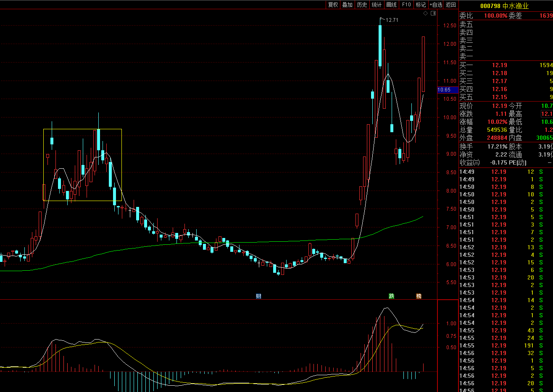This screenshot has width=553, height=392.
Task: Click the 5.50 price axis label
Action: pos(450,282)
